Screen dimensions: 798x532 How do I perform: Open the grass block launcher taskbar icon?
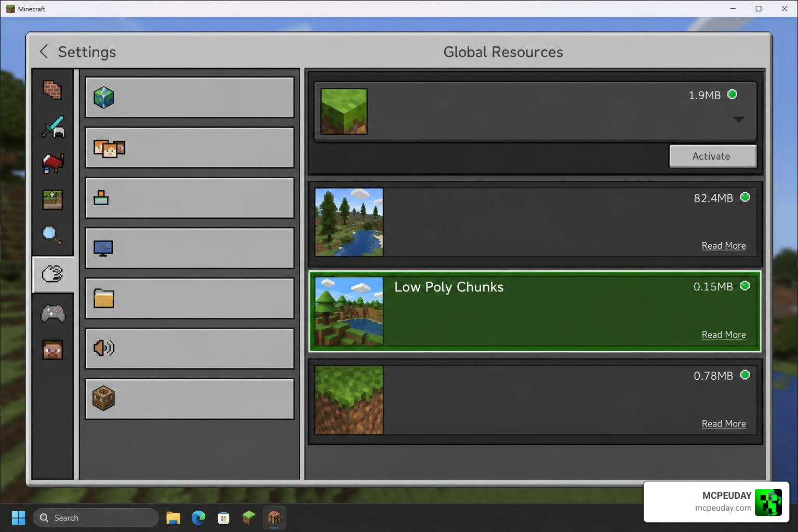pos(249,517)
